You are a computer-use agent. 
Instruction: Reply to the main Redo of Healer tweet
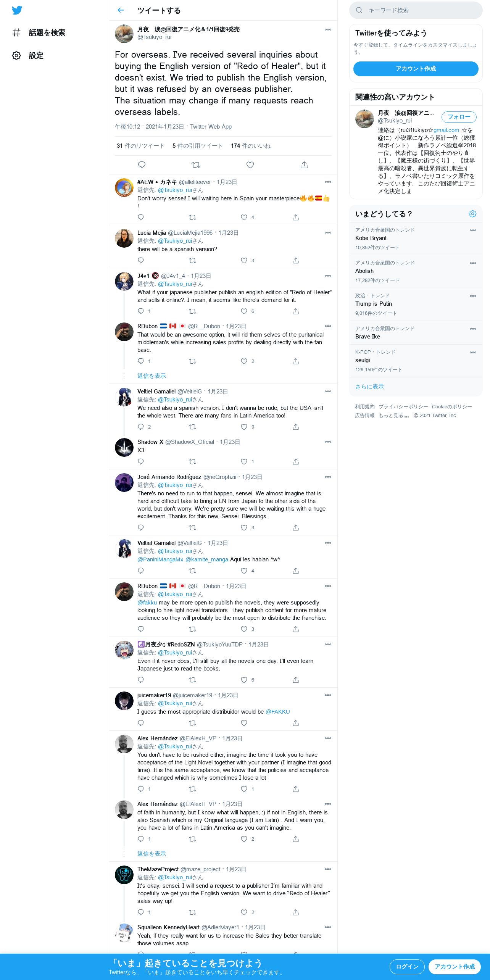point(142,165)
